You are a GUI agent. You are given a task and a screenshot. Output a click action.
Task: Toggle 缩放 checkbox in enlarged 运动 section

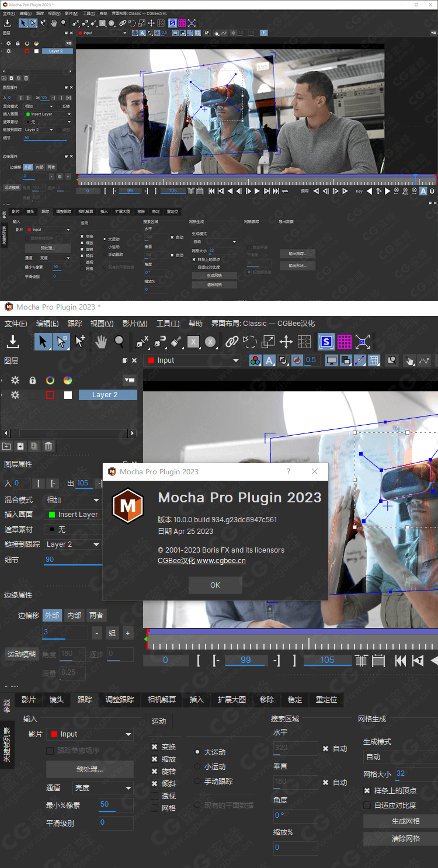point(155,759)
